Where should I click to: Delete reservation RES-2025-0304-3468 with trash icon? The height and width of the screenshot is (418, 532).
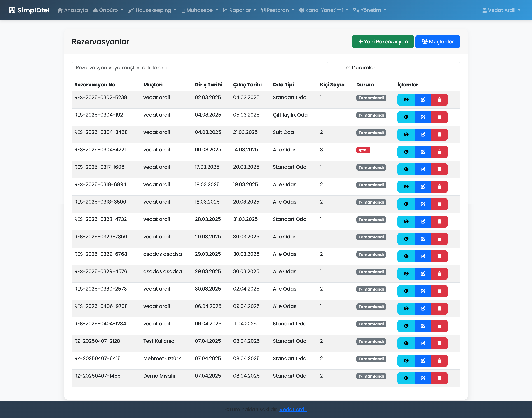(439, 134)
